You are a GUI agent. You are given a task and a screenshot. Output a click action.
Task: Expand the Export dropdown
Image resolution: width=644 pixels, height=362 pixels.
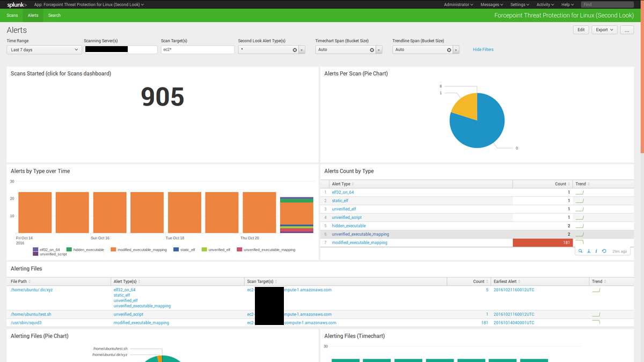pos(604,29)
